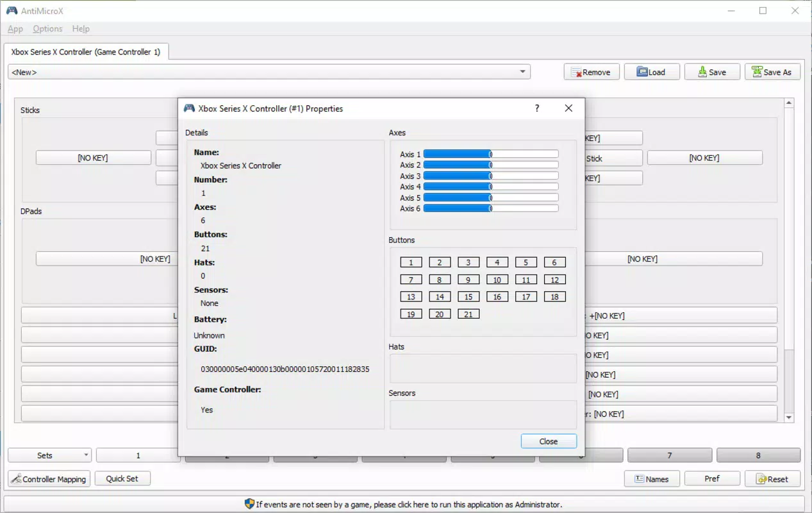The image size is (812, 513).
Task: Click the left stick [NO KEY] button
Action: click(x=94, y=158)
